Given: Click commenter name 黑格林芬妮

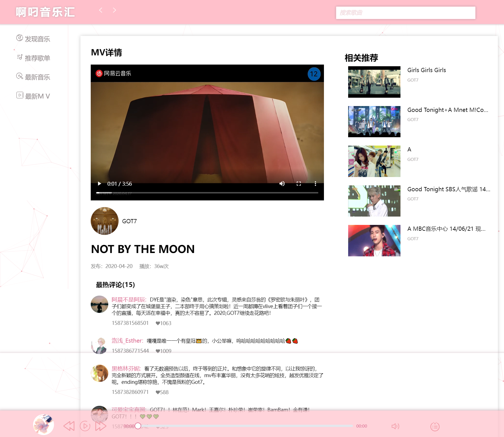Looking at the screenshot, I should coord(126,369).
